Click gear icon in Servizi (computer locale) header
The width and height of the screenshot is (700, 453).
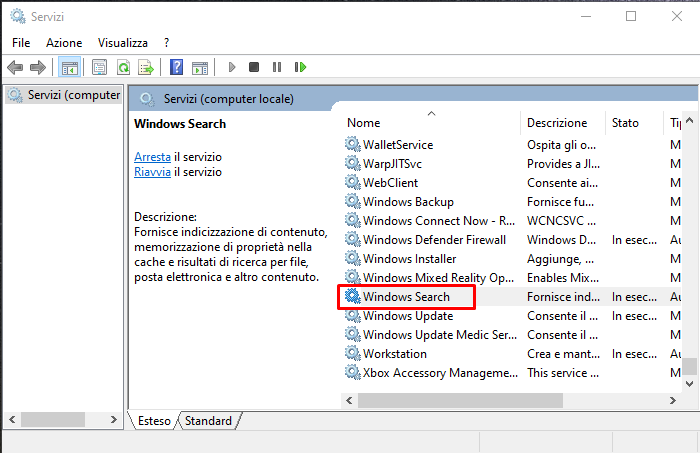click(147, 99)
